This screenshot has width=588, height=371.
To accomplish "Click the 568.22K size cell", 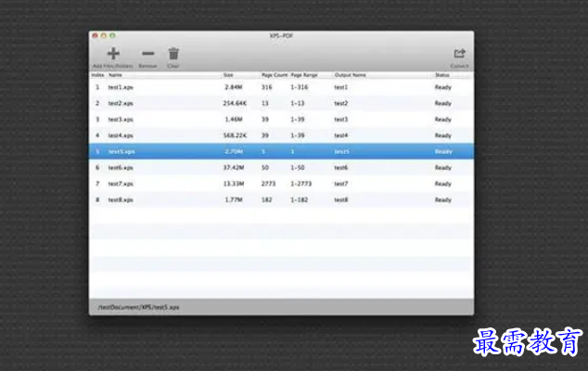I will click(235, 135).
